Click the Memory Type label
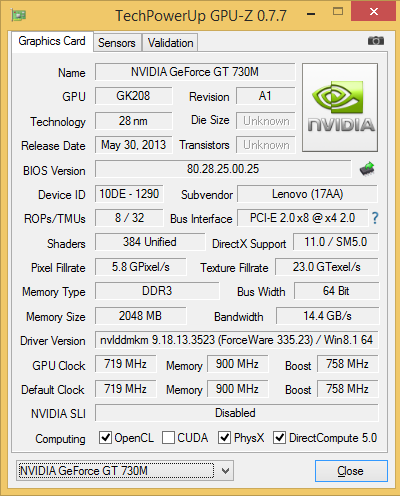 pyautogui.click(x=54, y=292)
